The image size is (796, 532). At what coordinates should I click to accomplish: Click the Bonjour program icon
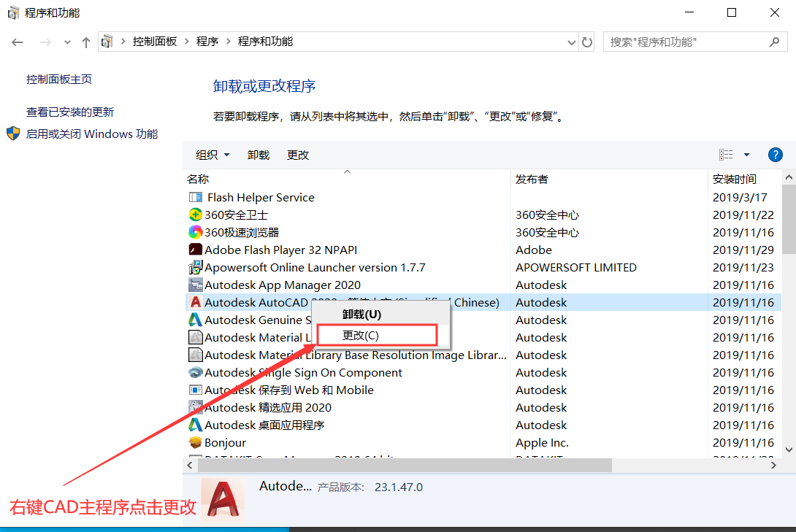(x=196, y=442)
